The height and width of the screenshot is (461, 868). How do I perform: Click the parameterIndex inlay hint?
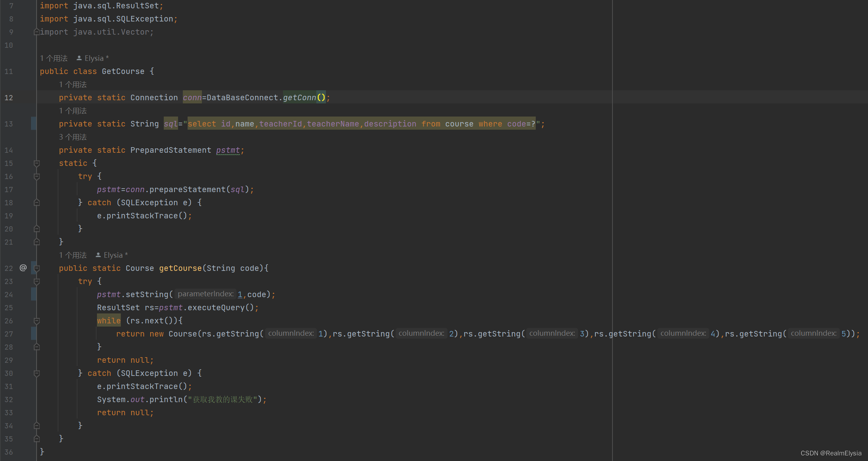[205, 294]
